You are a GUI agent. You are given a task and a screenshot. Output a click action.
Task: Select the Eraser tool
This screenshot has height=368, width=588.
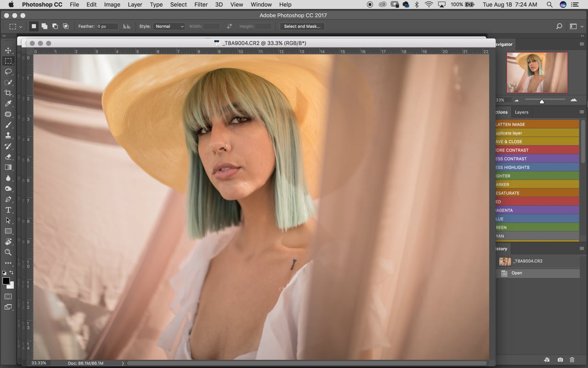8,157
